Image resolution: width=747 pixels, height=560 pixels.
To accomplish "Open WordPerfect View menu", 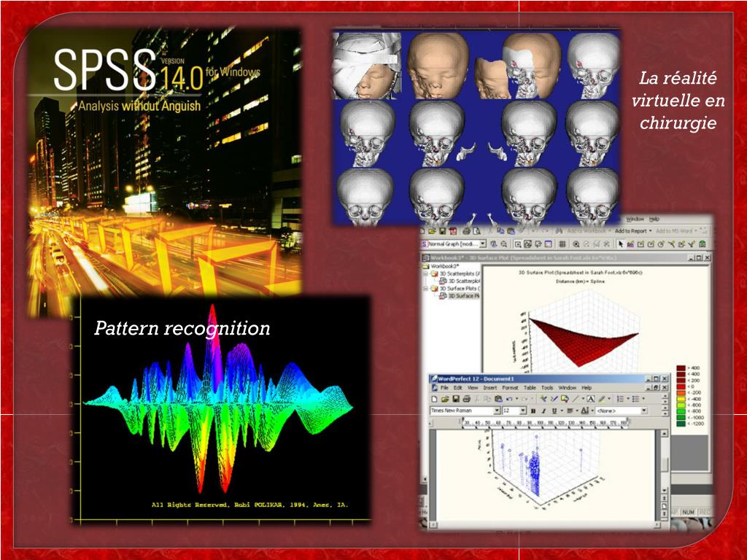I will [x=473, y=388].
